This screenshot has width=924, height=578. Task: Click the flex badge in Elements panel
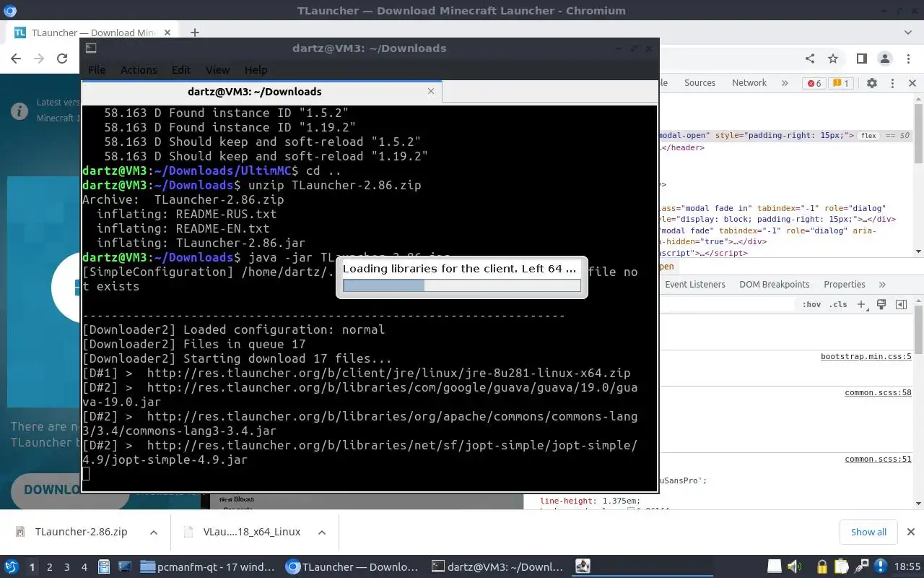coord(868,136)
